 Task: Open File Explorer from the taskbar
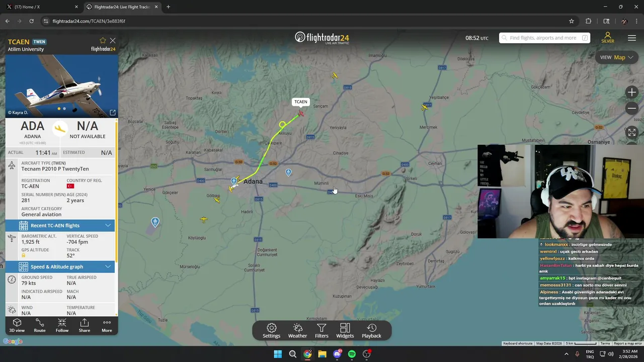(322, 354)
